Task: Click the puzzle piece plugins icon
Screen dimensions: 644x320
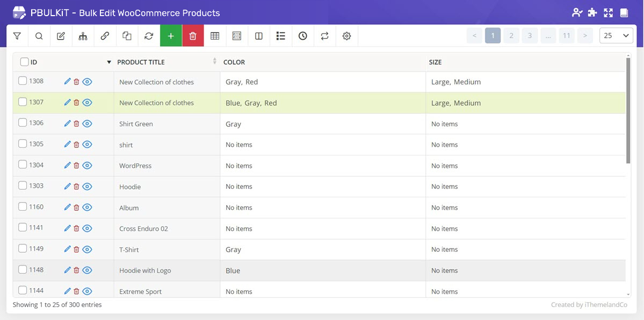Action: pos(592,13)
